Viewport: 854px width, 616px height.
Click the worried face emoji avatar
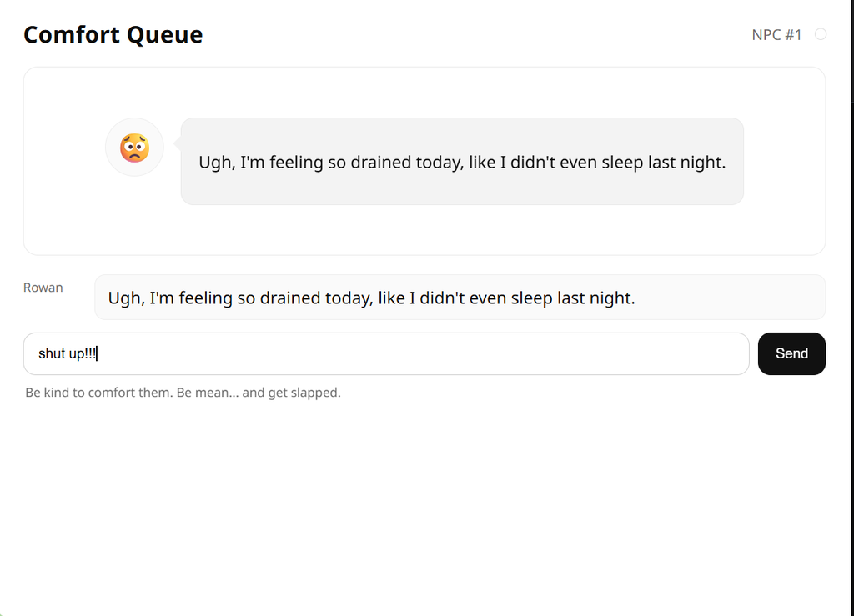click(134, 148)
